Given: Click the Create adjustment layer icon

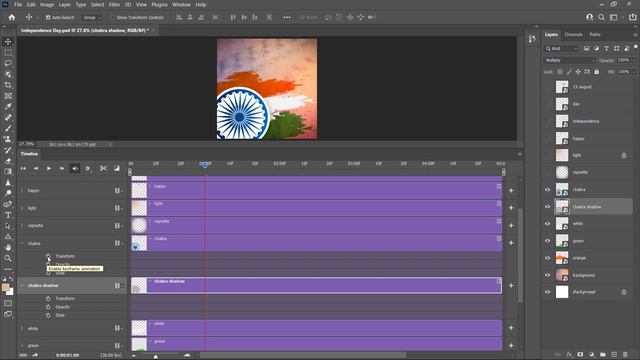Looking at the screenshot, I should coord(592,355).
